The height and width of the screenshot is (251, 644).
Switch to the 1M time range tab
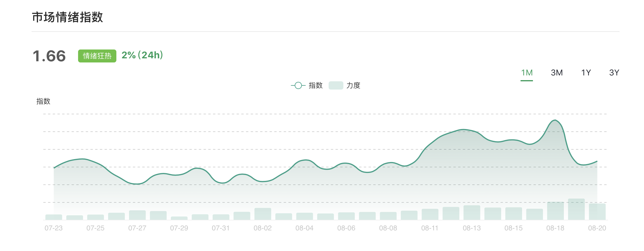click(527, 73)
